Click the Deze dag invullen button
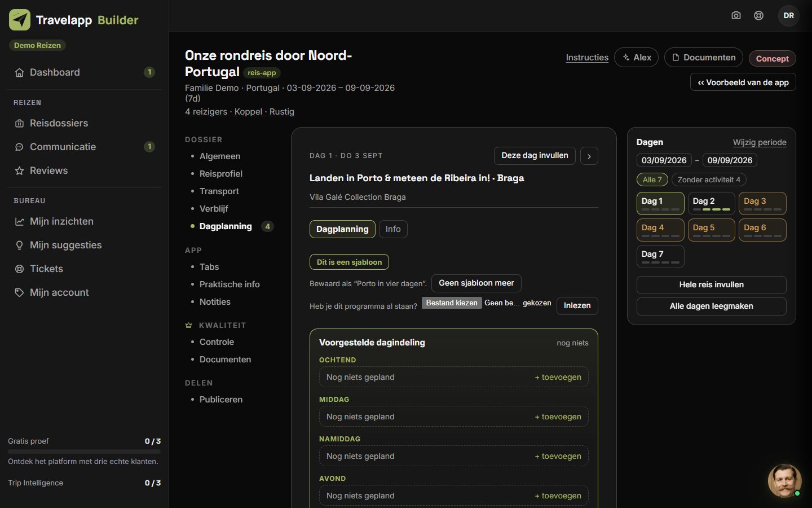 coord(535,156)
